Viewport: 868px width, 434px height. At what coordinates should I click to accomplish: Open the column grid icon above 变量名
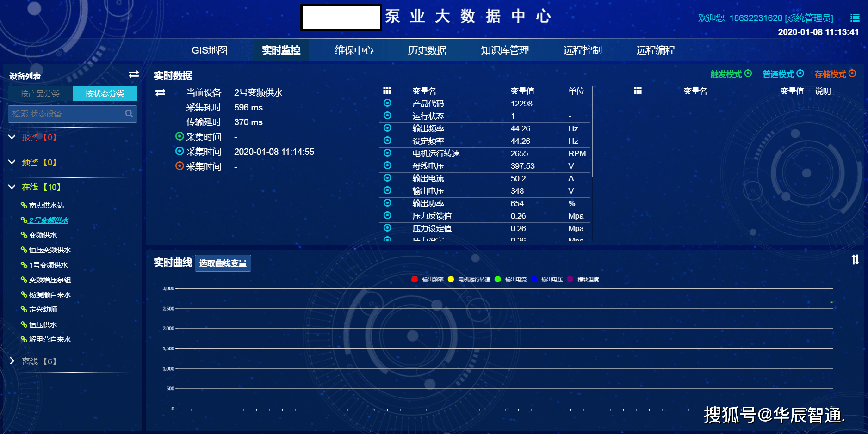387,91
